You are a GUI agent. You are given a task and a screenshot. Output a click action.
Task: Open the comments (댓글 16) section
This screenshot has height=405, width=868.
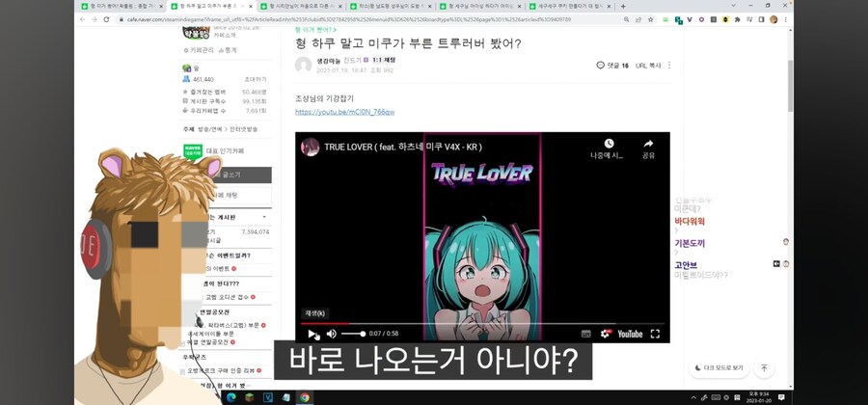[x=612, y=66]
